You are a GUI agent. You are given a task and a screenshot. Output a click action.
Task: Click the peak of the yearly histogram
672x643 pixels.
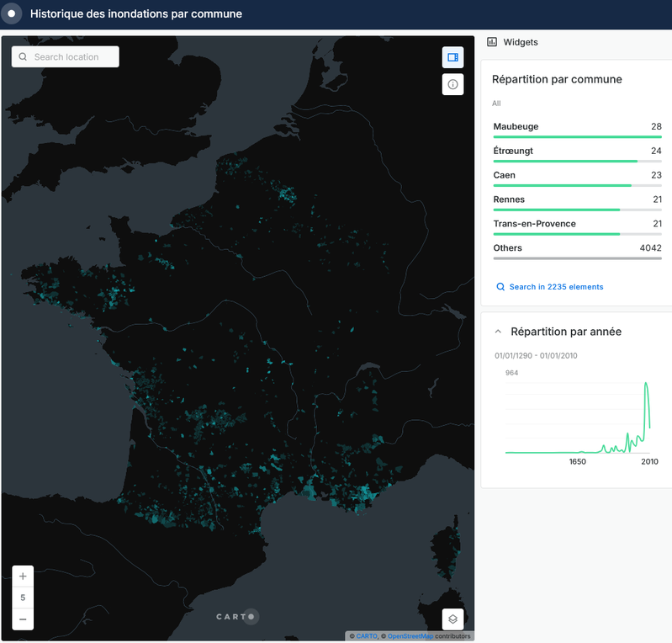click(646, 385)
